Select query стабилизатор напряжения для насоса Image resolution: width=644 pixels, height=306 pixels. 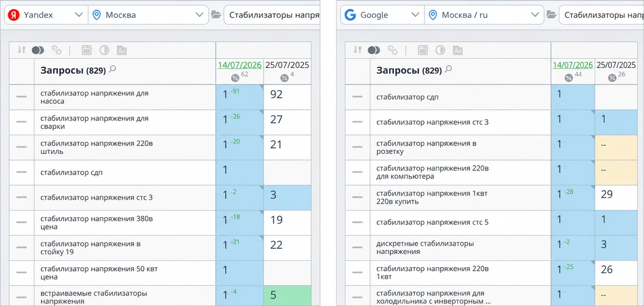(94, 97)
